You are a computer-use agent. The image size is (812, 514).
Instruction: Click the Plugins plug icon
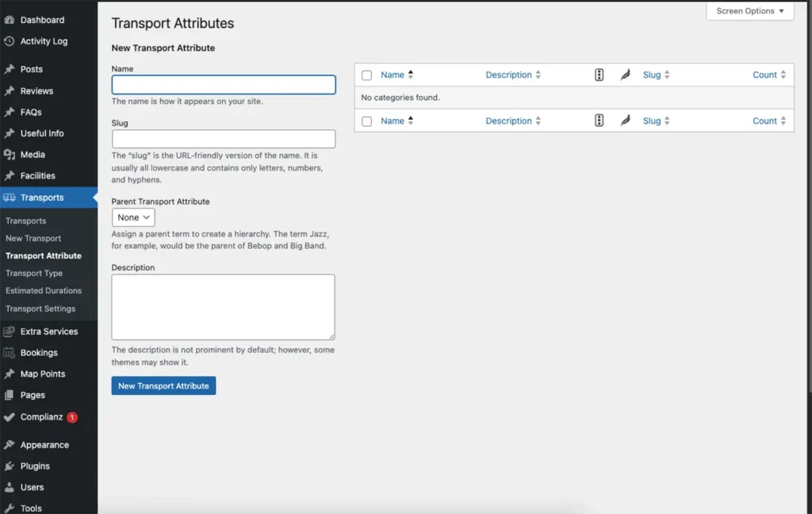pyautogui.click(x=10, y=466)
